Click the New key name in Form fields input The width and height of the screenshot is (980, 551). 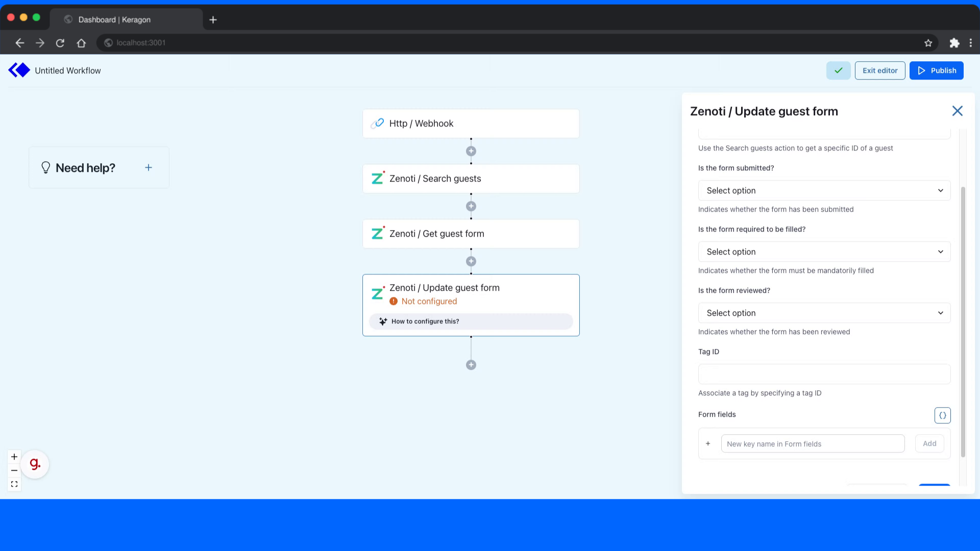coord(813,444)
